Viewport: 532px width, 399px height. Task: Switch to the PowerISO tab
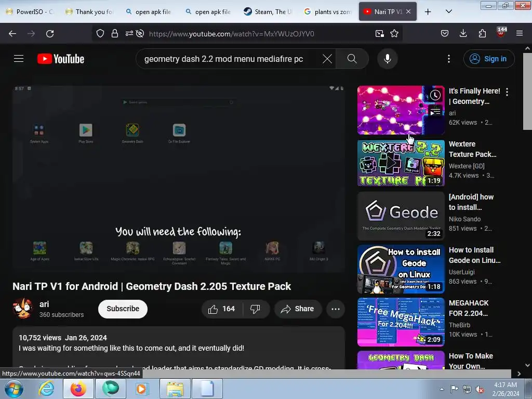[31, 11]
